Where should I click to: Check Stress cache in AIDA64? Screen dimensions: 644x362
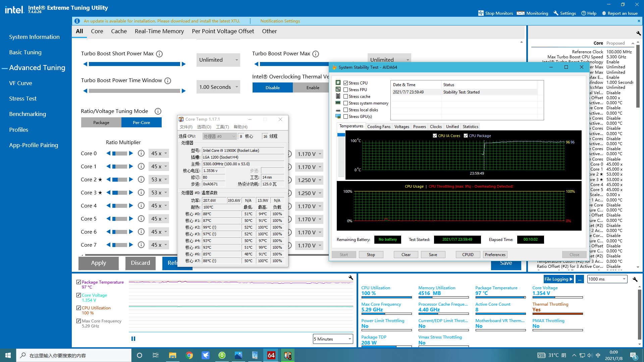(x=345, y=97)
